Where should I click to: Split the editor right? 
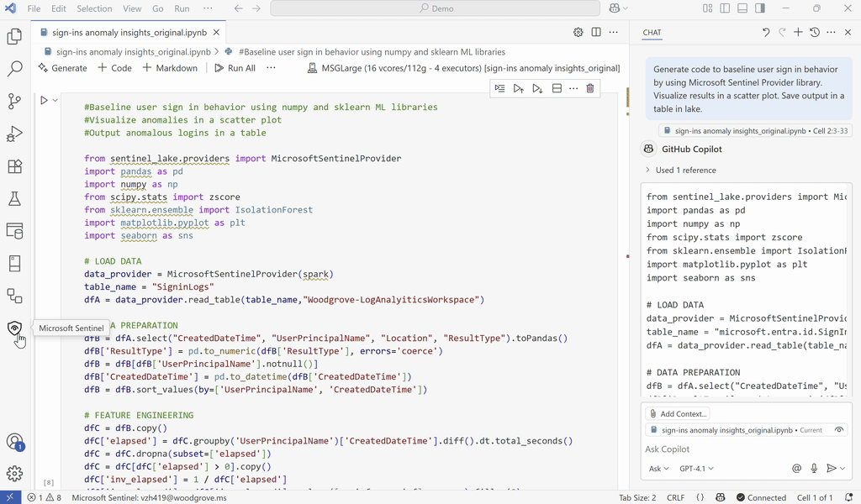click(596, 33)
